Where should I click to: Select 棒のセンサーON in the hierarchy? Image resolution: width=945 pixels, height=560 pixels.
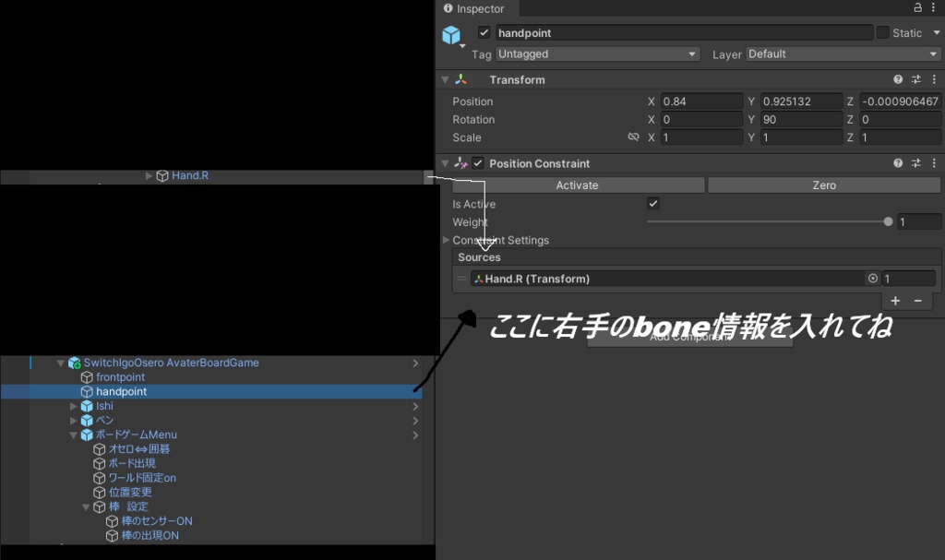click(157, 521)
